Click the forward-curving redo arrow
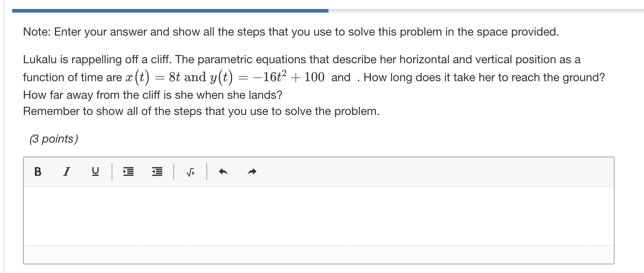 point(252,171)
